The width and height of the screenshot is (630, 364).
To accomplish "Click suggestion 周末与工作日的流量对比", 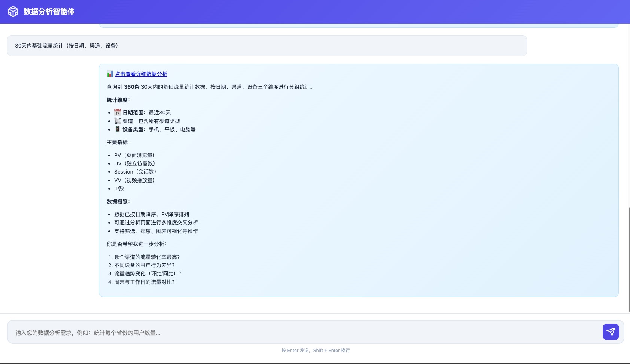I will [x=144, y=282].
